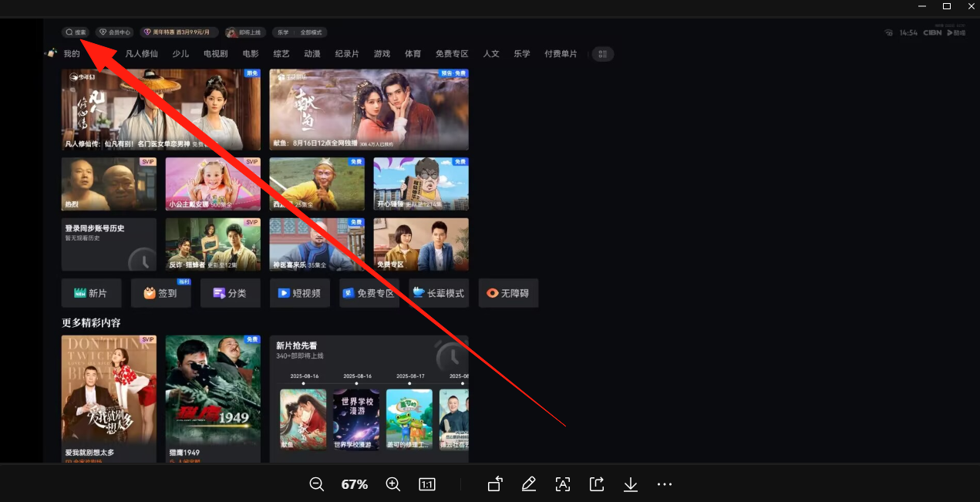Open the 免费专区 drama thumbnail
The image size is (980, 502).
click(421, 244)
